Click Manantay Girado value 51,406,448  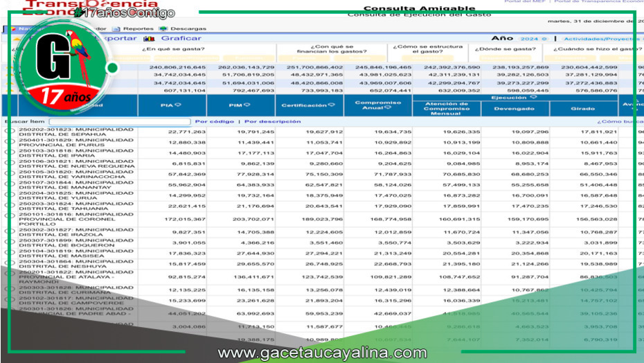[x=598, y=184]
